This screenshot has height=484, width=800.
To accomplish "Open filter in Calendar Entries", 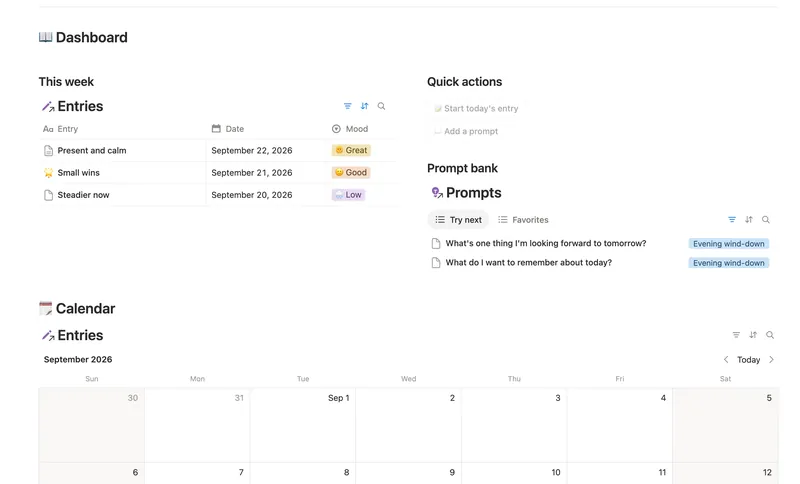I will point(736,335).
